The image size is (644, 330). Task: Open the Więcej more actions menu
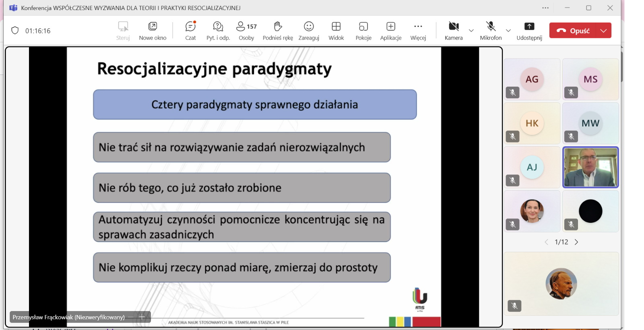click(x=418, y=31)
